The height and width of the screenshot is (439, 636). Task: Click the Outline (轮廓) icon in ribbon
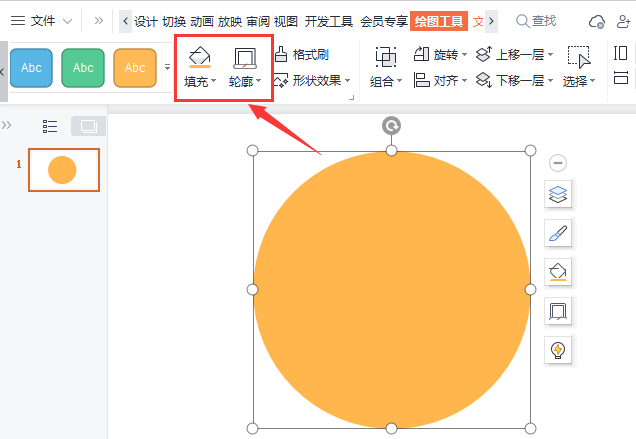pos(244,58)
